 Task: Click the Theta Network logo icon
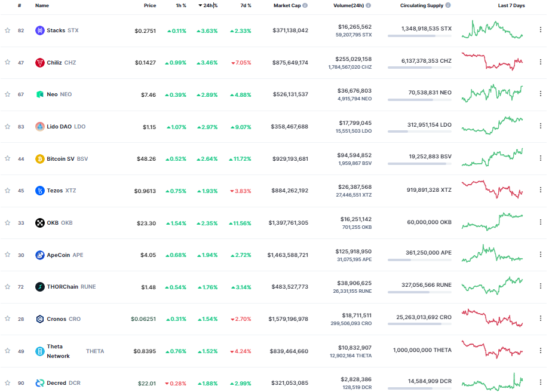point(40,351)
